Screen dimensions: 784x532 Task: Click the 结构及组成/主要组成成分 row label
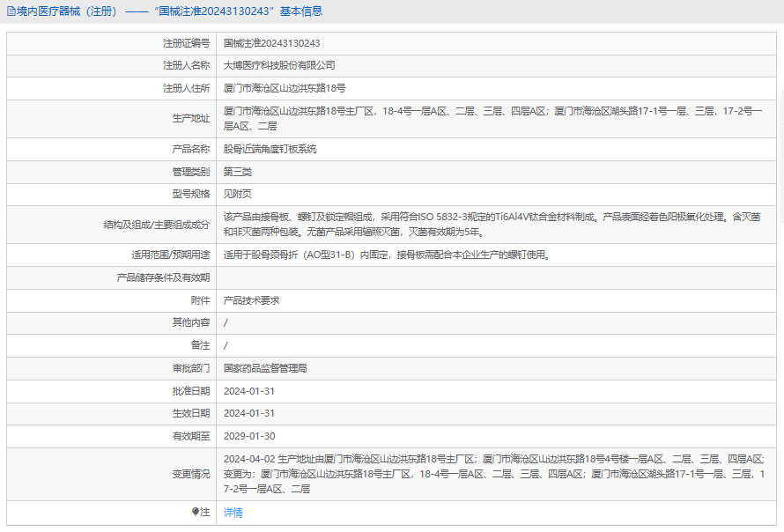click(x=157, y=225)
